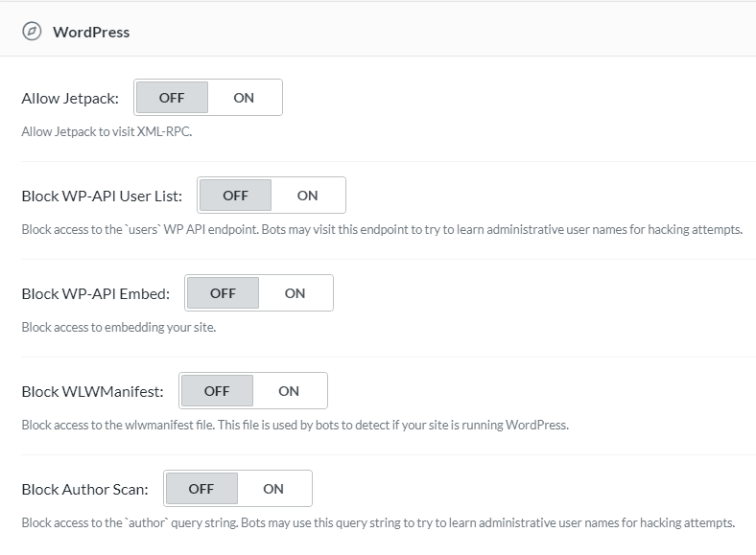Click the 'Block WP-API Embed:' label
This screenshot has width=756, height=555.
click(96, 294)
